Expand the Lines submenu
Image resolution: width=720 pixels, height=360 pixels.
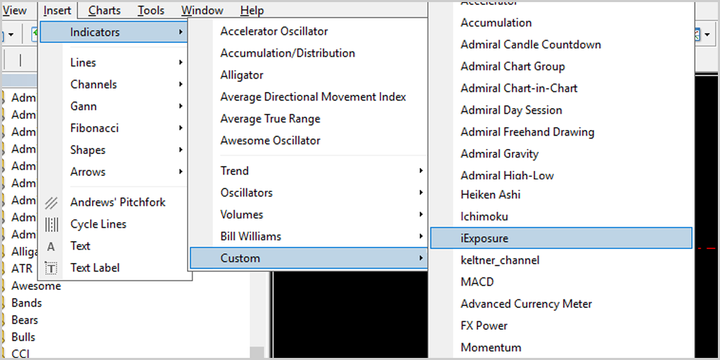pos(113,62)
